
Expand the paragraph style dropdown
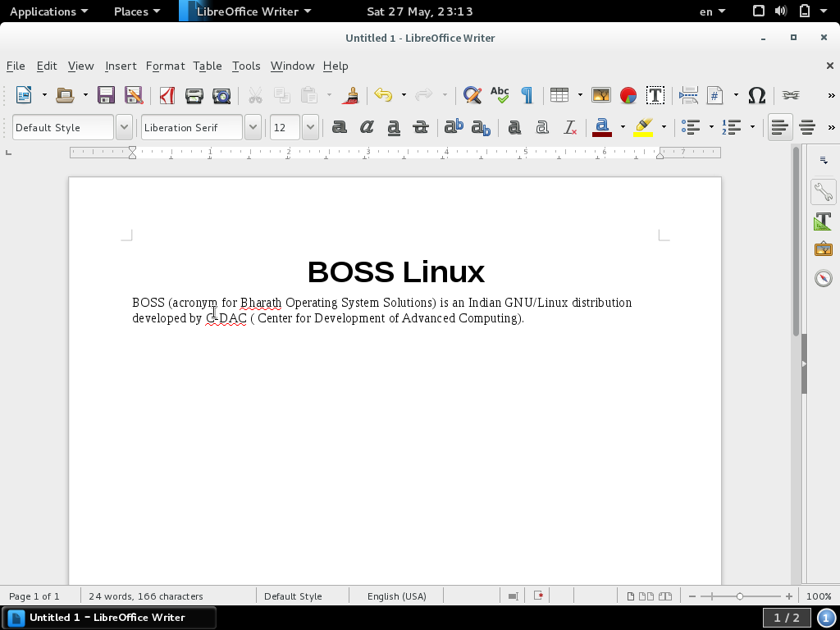(125, 127)
